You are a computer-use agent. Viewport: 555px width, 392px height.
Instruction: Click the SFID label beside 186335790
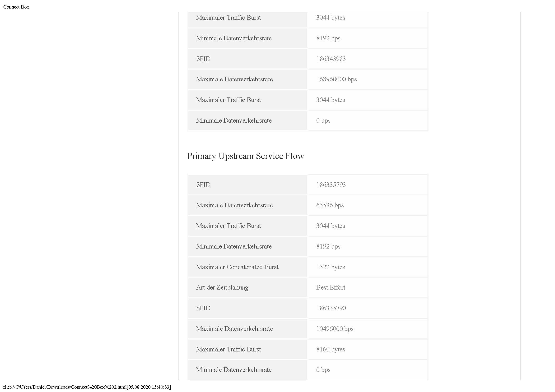(203, 308)
